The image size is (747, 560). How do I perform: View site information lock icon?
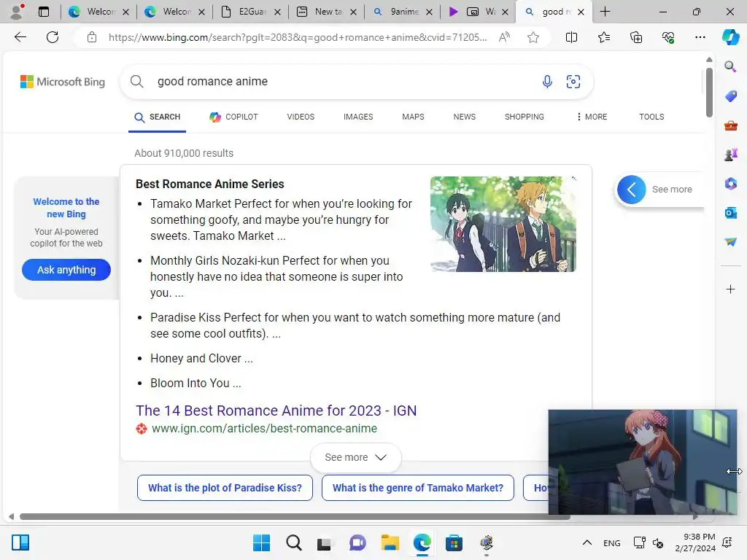(x=92, y=37)
